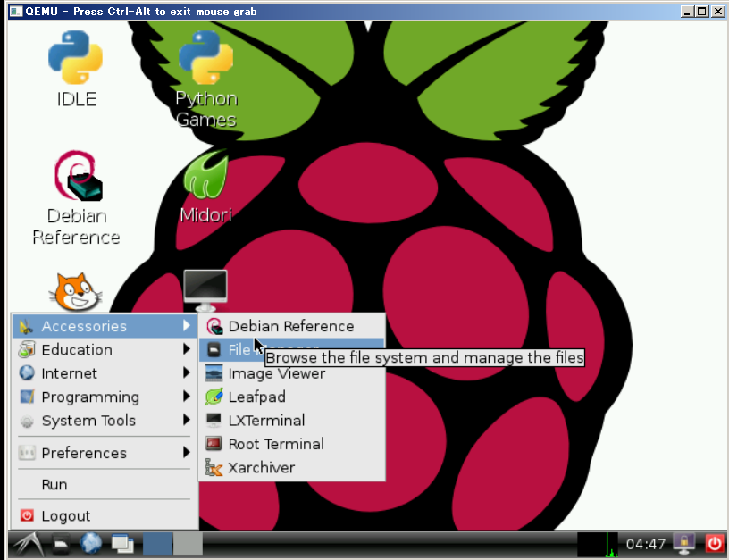Expand the Programming submenu arrow

[x=187, y=397]
